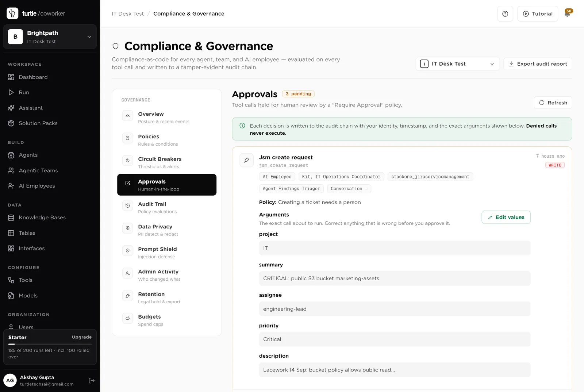Viewport: 584px width, 392px height.
Task: Open the Assistant sparkle icon
Action: click(x=11, y=108)
